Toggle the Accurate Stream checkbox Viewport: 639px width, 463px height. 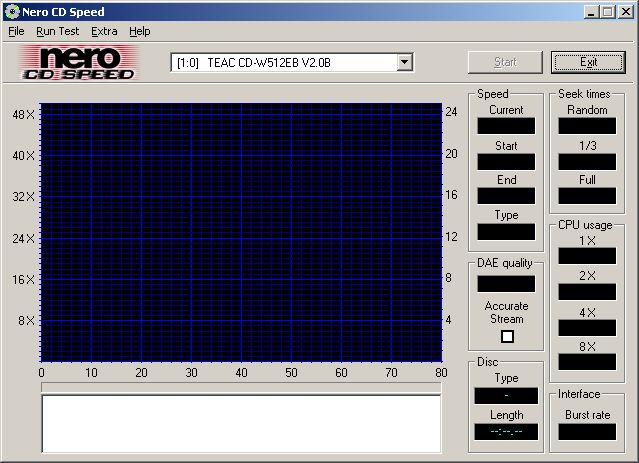(507, 337)
